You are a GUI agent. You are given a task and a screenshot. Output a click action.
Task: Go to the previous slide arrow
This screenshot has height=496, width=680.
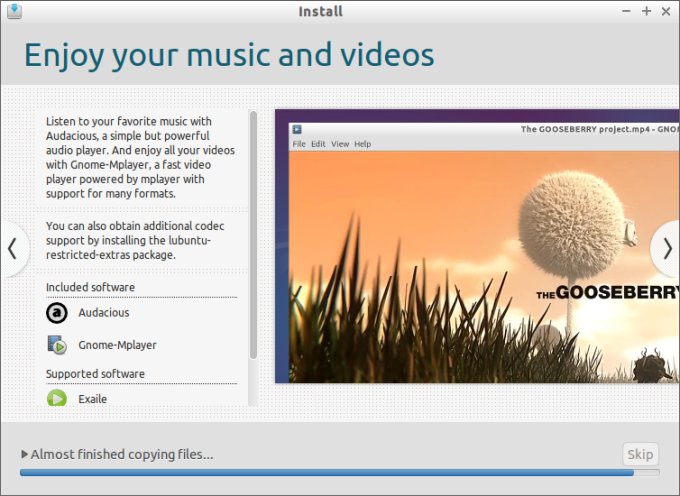pos(13,249)
